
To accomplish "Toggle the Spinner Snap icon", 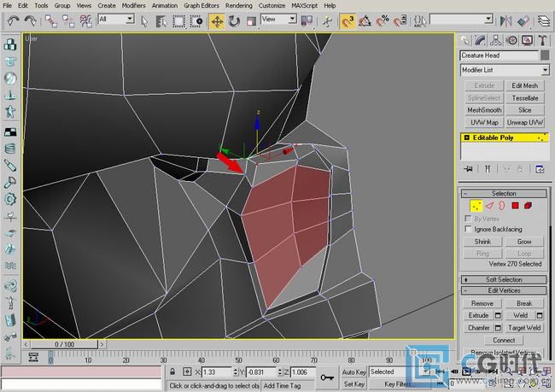I will pyautogui.click(x=400, y=21).
